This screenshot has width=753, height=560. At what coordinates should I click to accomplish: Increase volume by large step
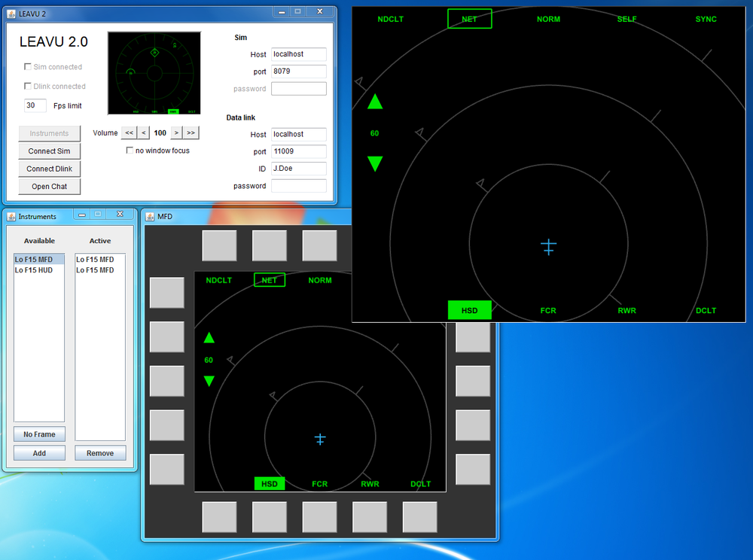pyautogui.click(x=191, y=133)
